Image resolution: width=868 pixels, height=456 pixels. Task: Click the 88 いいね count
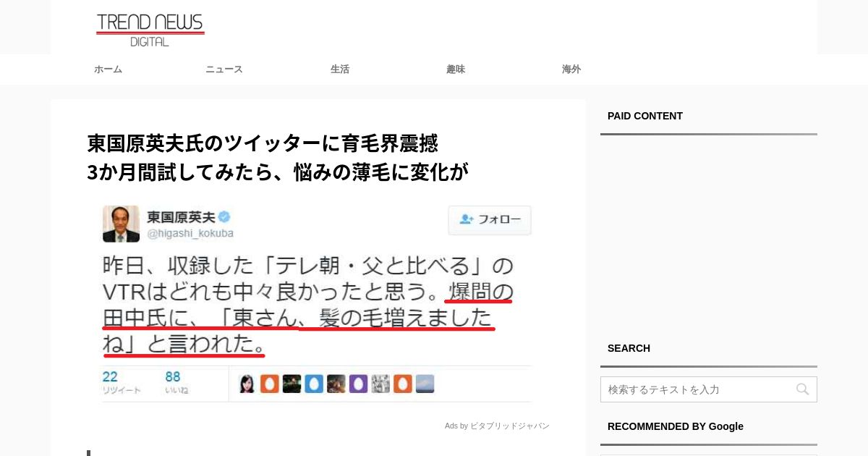(x=176, y=383)
